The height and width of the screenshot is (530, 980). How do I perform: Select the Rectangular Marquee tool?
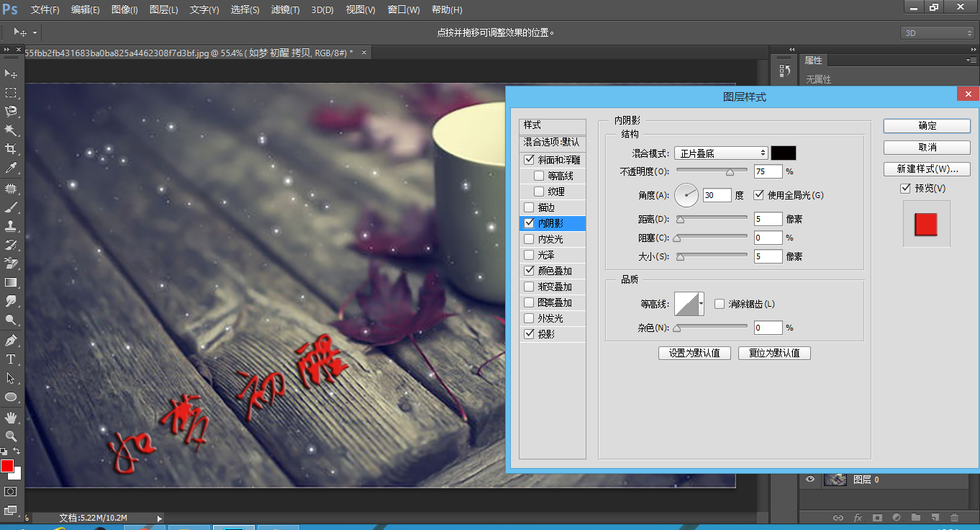pos(11,92)
